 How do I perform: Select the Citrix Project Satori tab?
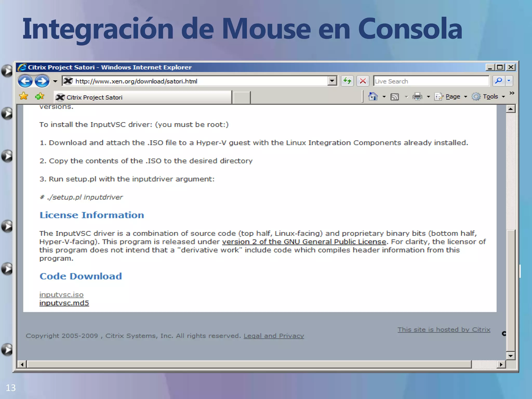click(x=143, y=97)
